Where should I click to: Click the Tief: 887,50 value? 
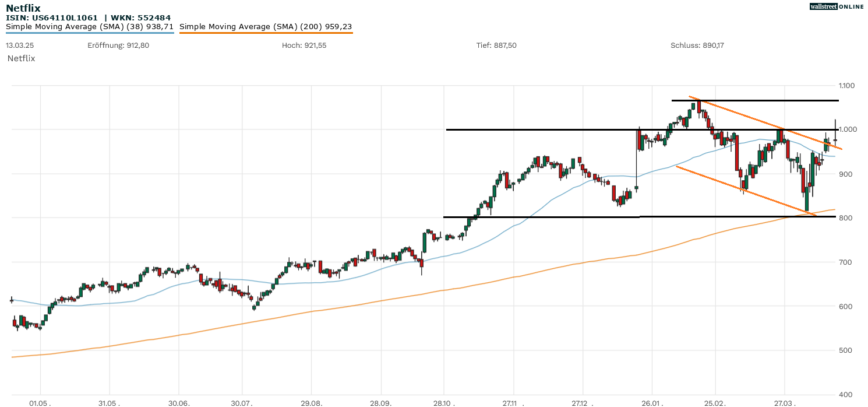coord(496,45)
